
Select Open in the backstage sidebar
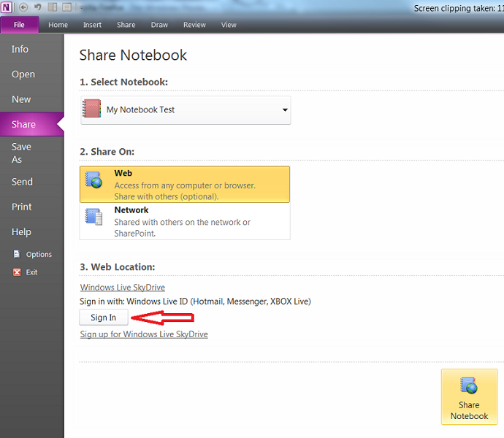pyautogui.click(x=32, y=74)
